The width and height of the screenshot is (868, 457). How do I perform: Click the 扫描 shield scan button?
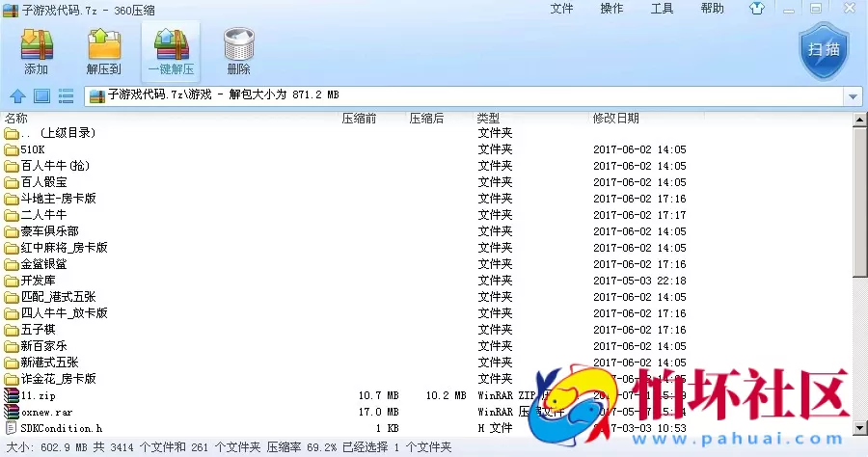(824, 51)
